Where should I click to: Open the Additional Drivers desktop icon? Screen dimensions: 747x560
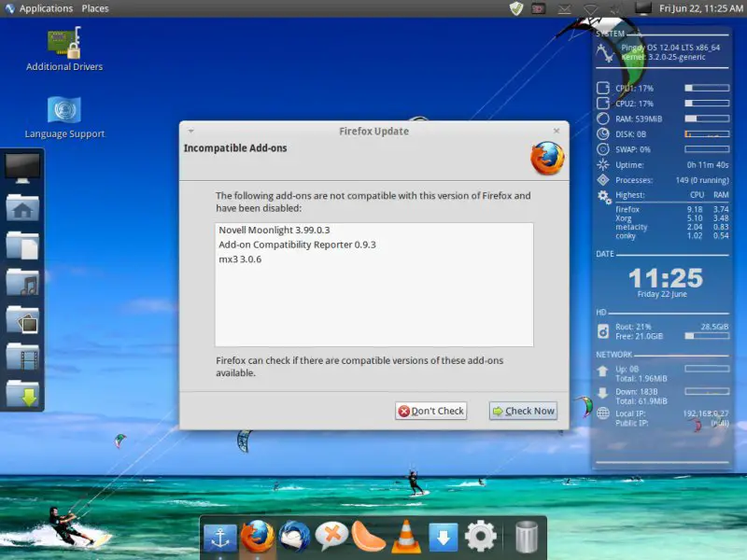pyautogui.click(x=64, y=49)
